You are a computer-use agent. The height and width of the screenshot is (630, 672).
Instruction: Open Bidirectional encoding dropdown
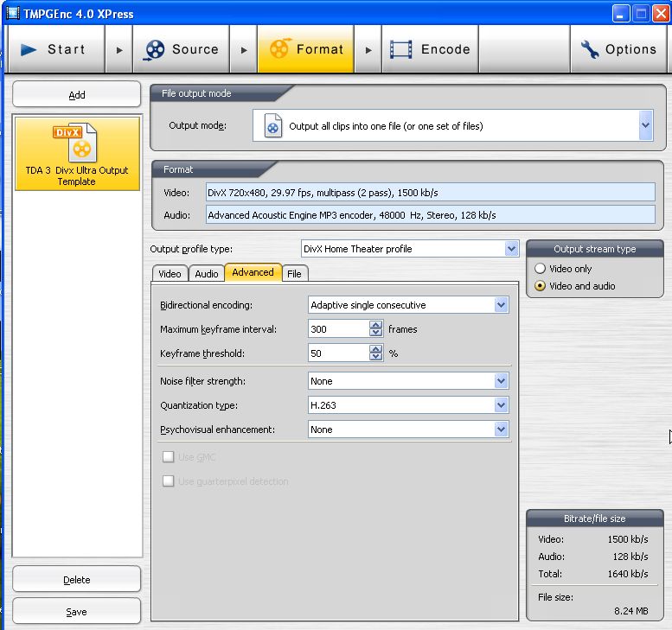coord(501,305)
